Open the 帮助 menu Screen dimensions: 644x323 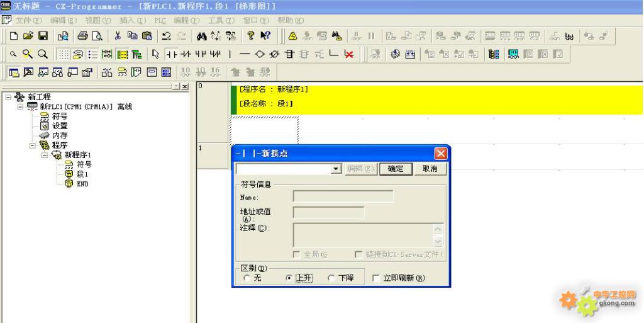pos(291,21)
